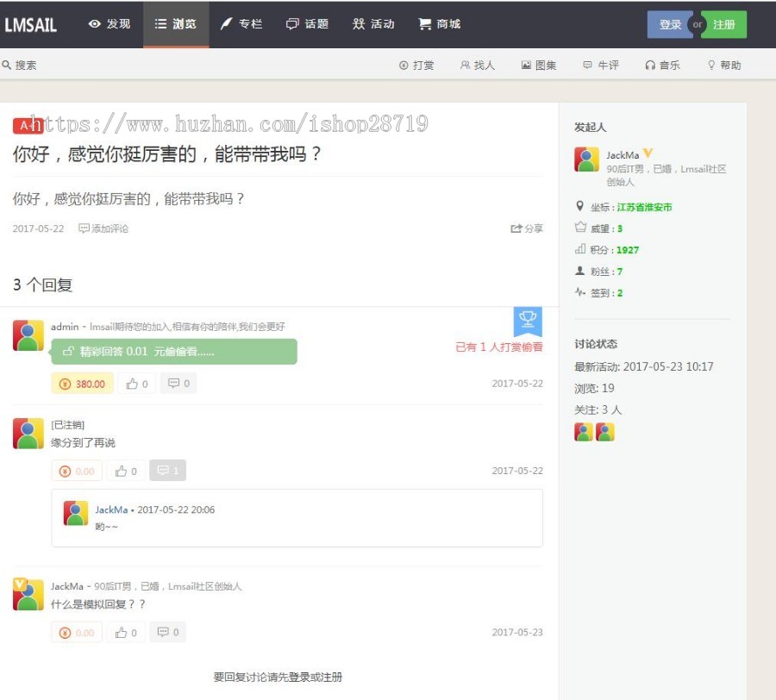Viewport: 776px width, 700px height.
Task: Unlock the 精彩回答 paid answer
Action: (x=174, y=352)
